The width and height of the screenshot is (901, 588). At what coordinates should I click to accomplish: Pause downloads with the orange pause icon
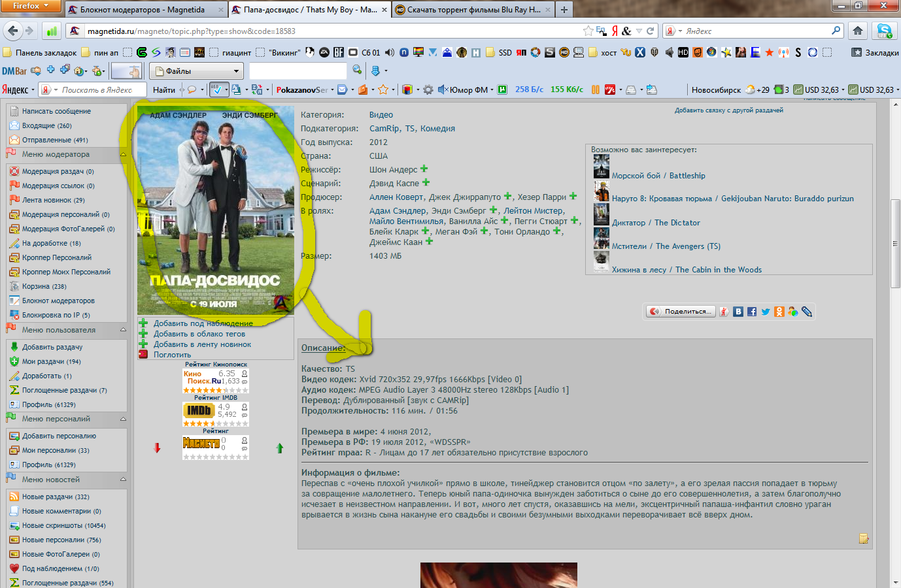tap(596, 90)
